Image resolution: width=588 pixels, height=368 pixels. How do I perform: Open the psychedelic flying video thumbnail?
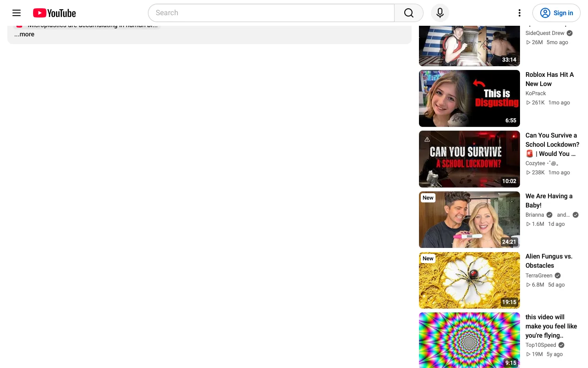tap(469, 340)
